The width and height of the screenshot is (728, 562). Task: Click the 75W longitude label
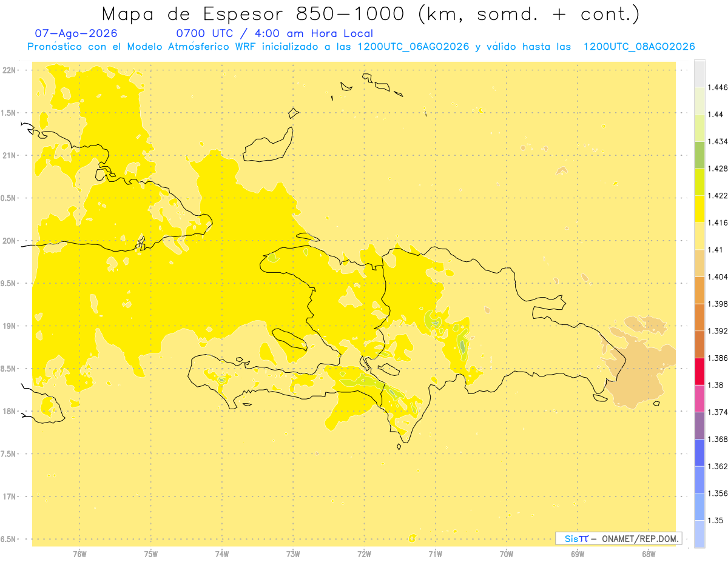click(151, 554)
